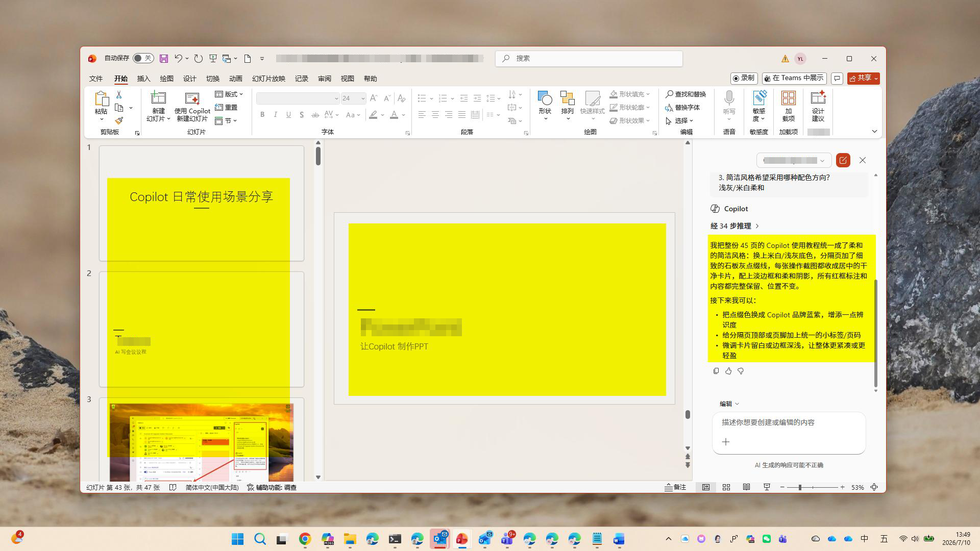Open the 形状 shapes gallery
980x551 pixels.
pos(545,106)
